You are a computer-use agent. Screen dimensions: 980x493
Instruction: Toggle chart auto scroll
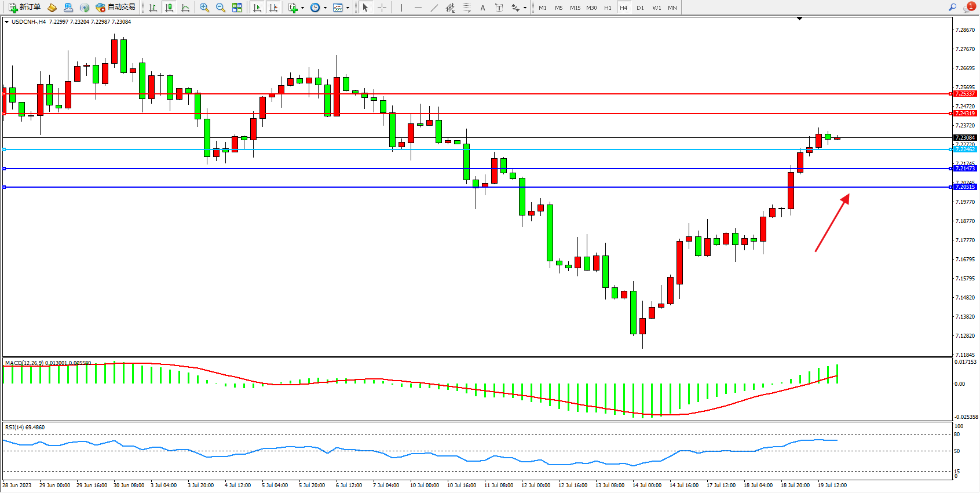click(257, 8)
